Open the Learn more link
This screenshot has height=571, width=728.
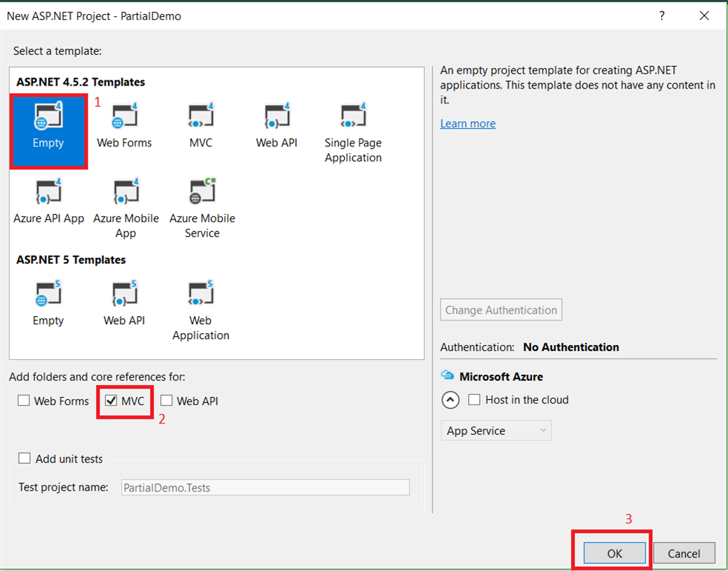pos(467,123)
